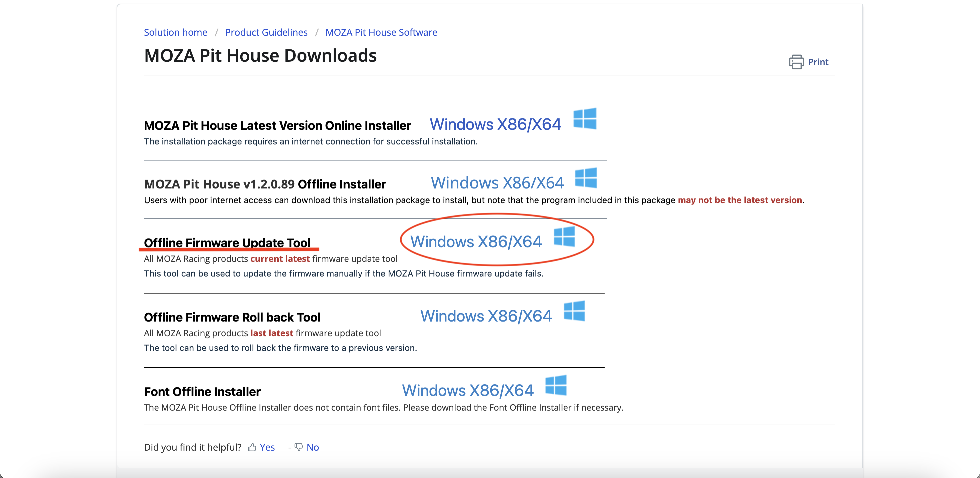Click the Windows logo beside v1.2.0.89 Offline Installer
The width and height of the screenshot is (980, 478).
coord(586,178)
